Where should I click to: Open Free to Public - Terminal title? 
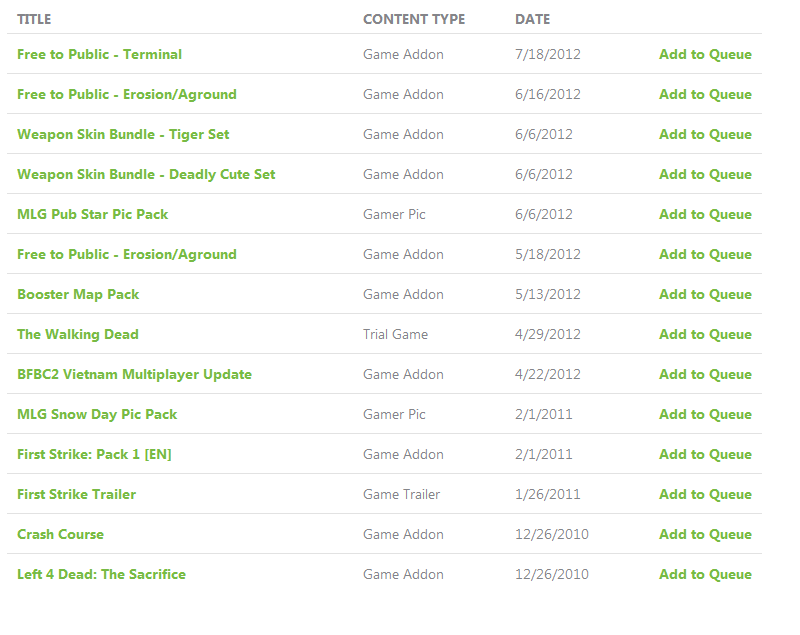point(99,54)
